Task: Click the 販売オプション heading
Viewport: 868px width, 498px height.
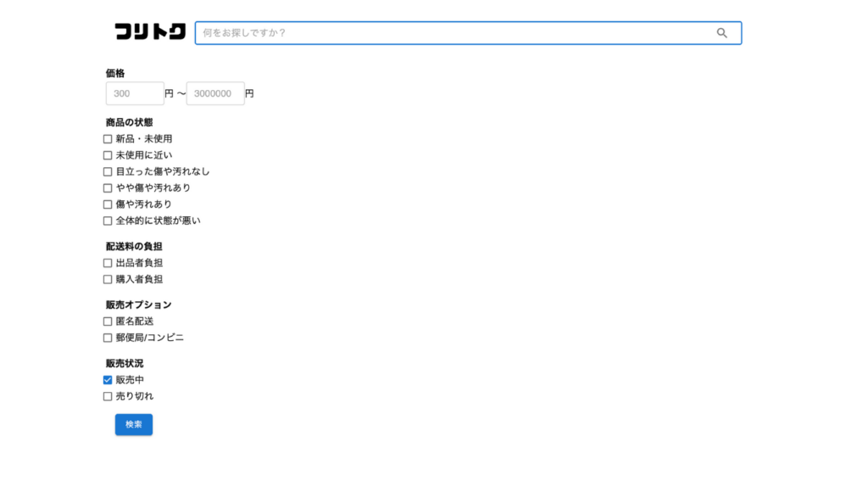Action: 138,305
